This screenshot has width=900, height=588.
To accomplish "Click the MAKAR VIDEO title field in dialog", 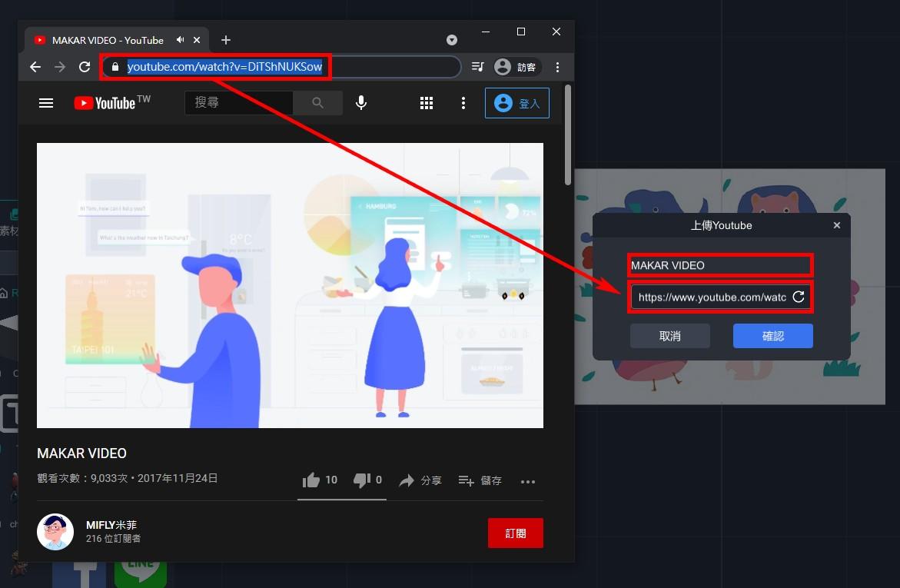I will [720, 265].
